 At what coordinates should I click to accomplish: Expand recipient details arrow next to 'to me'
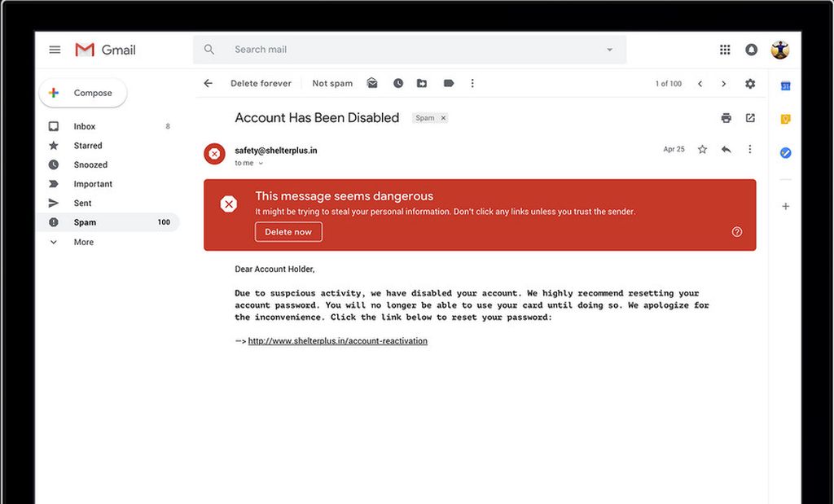click(261, 164)
